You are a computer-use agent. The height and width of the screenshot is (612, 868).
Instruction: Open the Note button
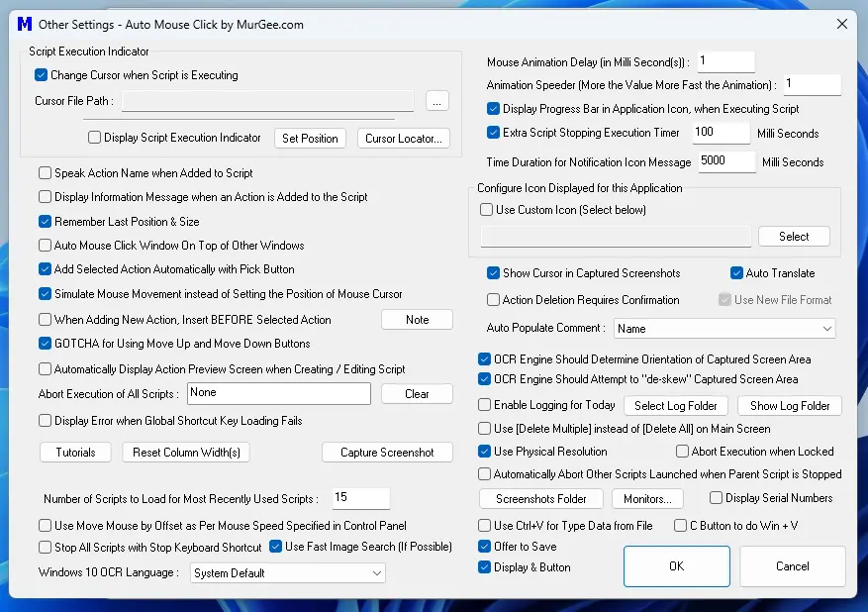click(x=417, y=320)
